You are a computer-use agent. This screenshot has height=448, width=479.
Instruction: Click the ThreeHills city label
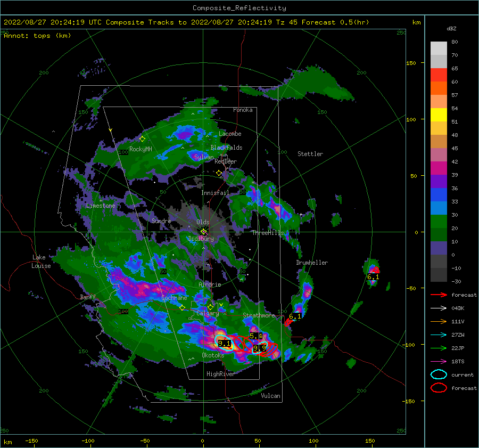pyautogui.click(x=268, y=233)
